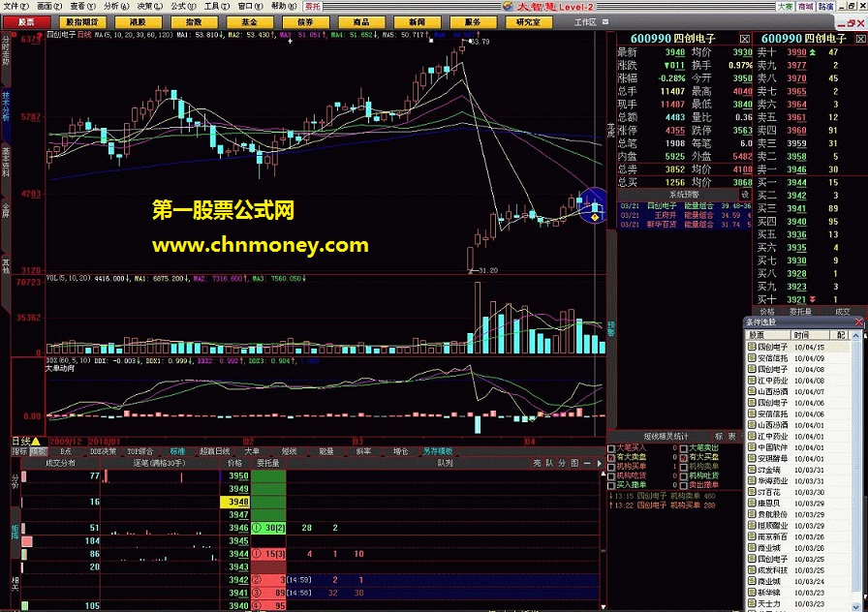The image size is (868, 612).
Task: Open the 工具 menu
Action: coord(216,6)
